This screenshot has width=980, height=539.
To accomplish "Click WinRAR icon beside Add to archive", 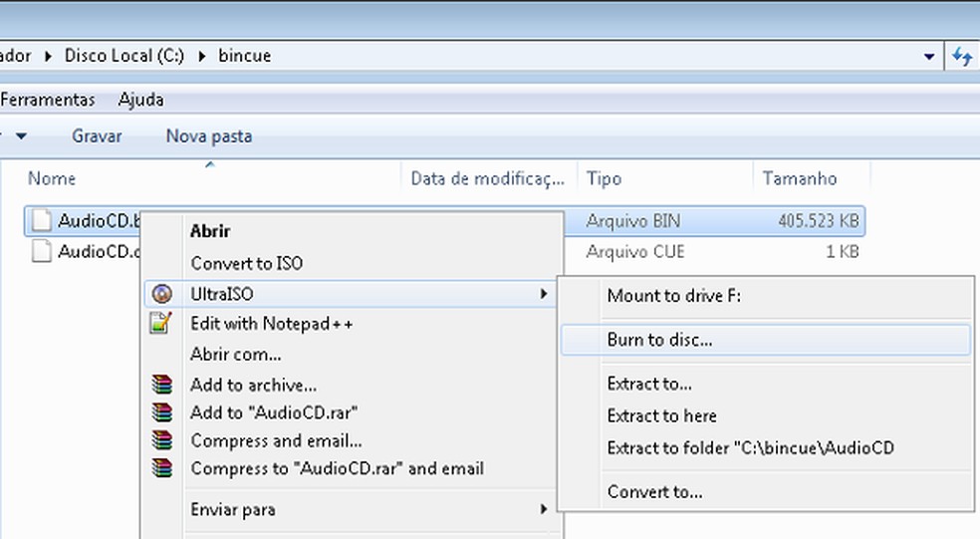I will 160,385.
